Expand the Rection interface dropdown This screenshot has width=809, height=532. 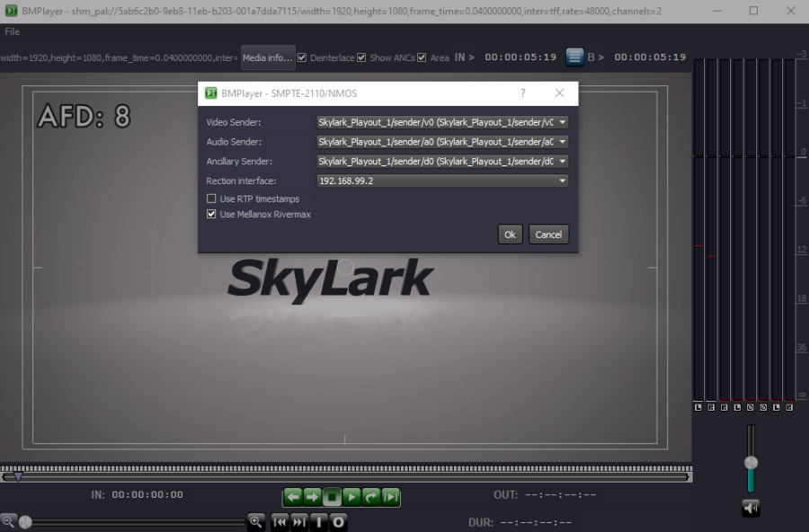point(442,182)
